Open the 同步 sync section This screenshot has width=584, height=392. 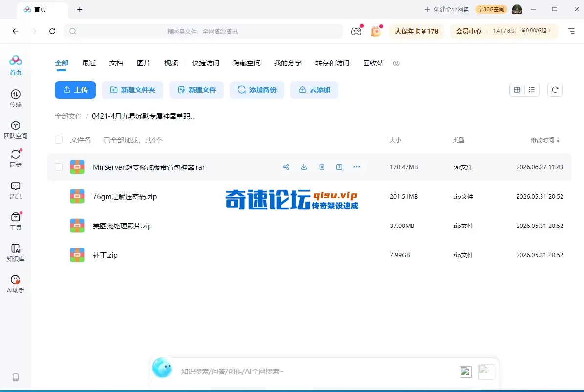point(15,159)
